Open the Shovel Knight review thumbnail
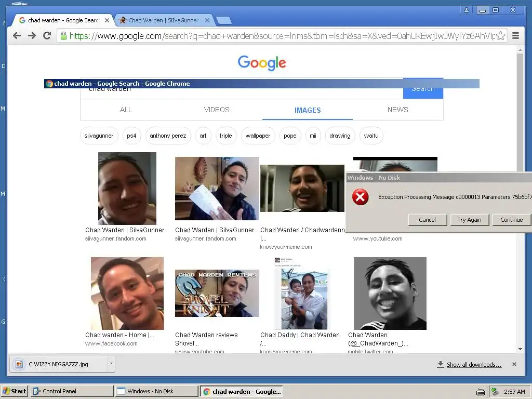 pyautogui.click(x=217, y=293)
